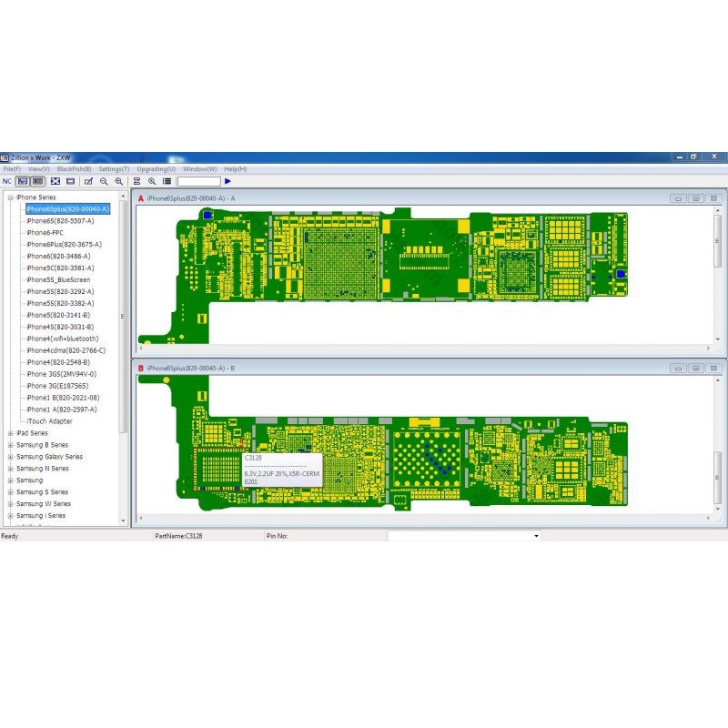728x728 pixels.
Task: Click the blue search play arrow
Action: pos(227,181)
